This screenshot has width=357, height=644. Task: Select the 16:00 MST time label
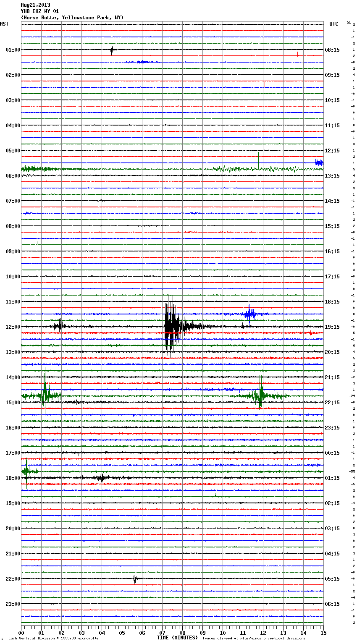[13, 428]
